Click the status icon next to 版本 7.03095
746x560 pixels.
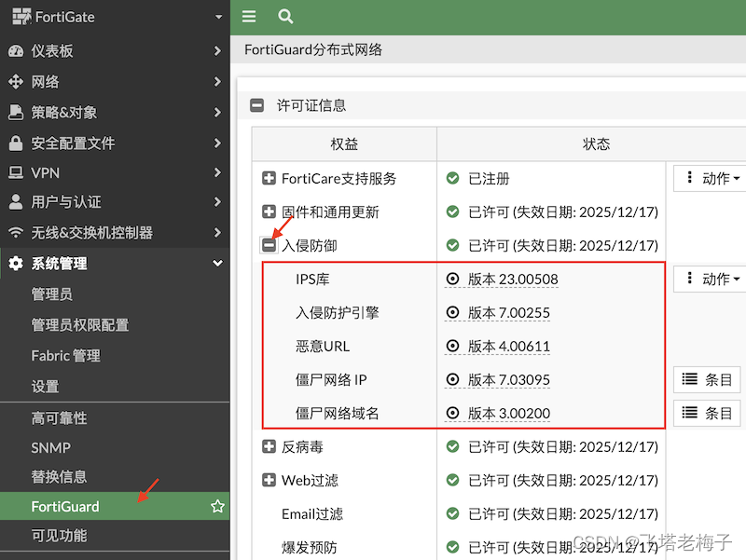coord(452,380)
